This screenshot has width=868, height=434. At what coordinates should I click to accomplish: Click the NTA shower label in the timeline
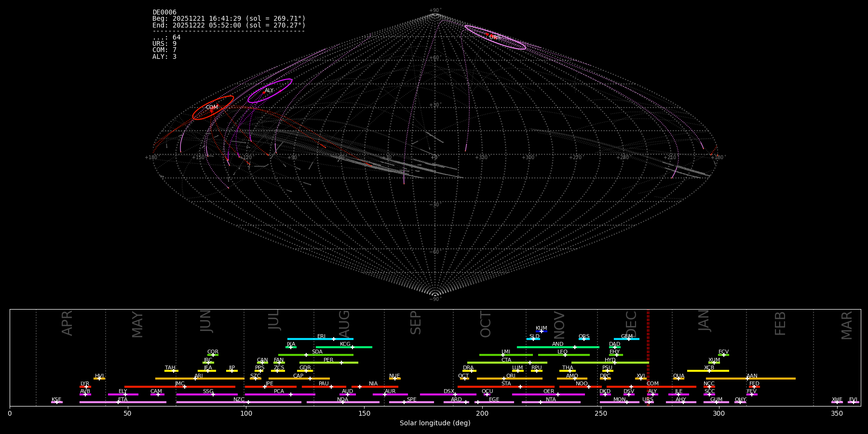(x=551, y=400)
